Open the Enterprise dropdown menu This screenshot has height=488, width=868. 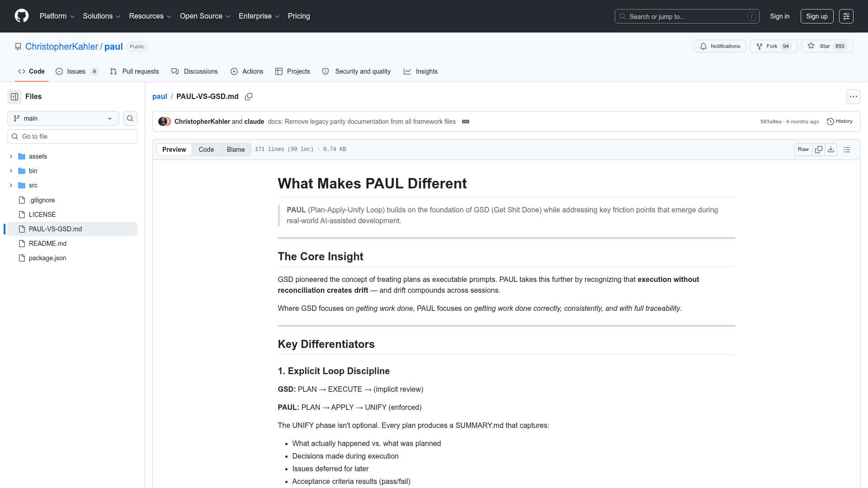pyautogui.click(x=259, y=16)
